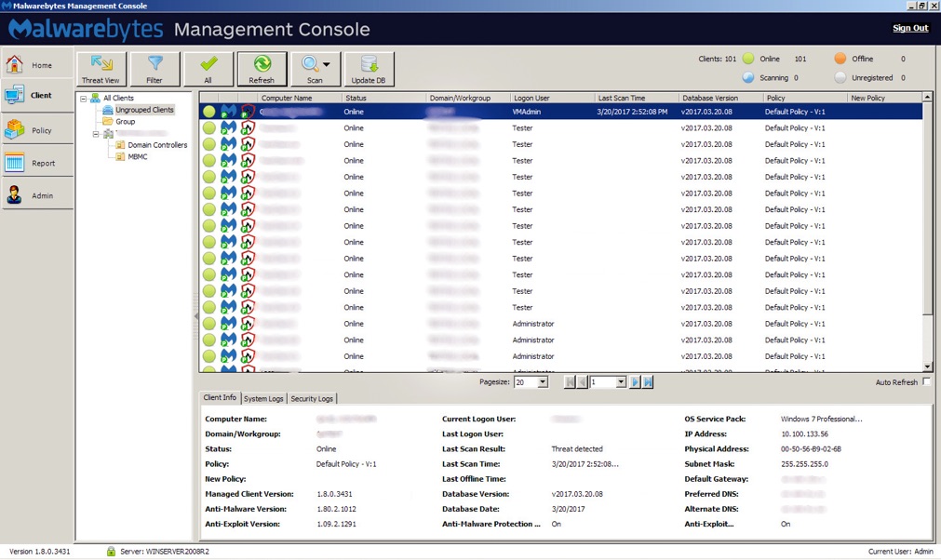Switch to Client Info tab
Viewport: 941px width, 560px height.
[x=220, y=397]
